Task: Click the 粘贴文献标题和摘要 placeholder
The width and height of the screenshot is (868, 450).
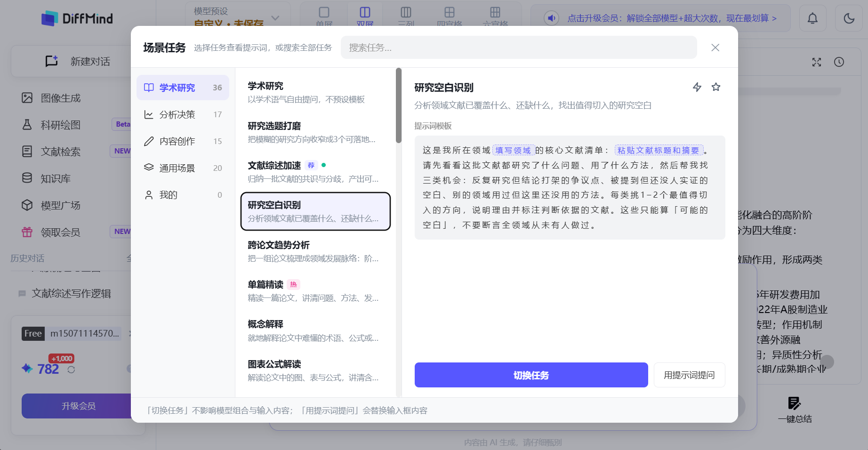Action: (x=659, y=150)
